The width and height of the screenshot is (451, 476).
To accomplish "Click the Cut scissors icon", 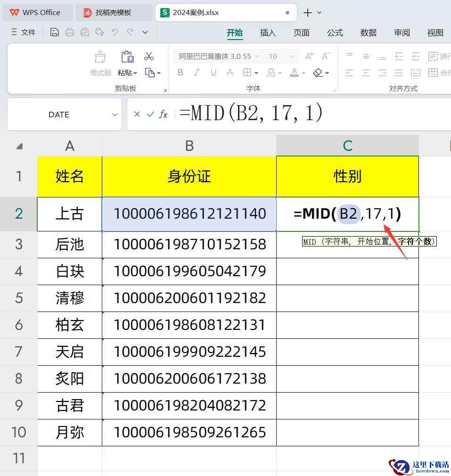I will (x=149, y=57).
